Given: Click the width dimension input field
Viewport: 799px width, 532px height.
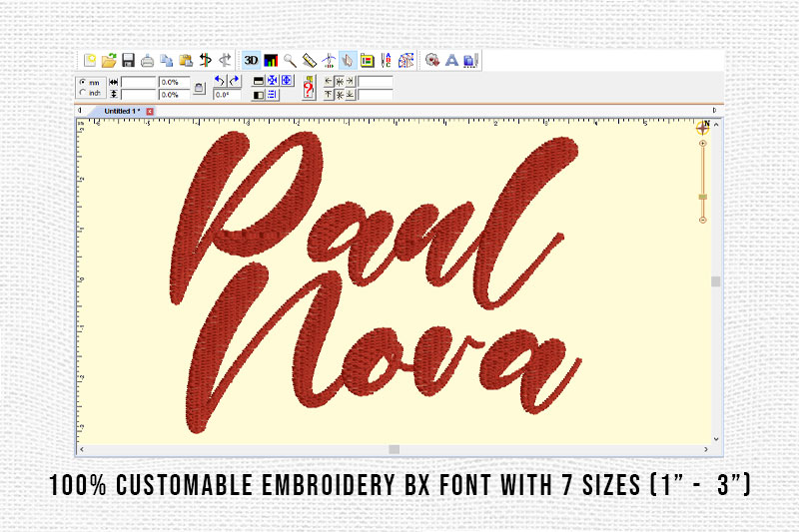Looking at the screenshot, I should click(138, 83).
